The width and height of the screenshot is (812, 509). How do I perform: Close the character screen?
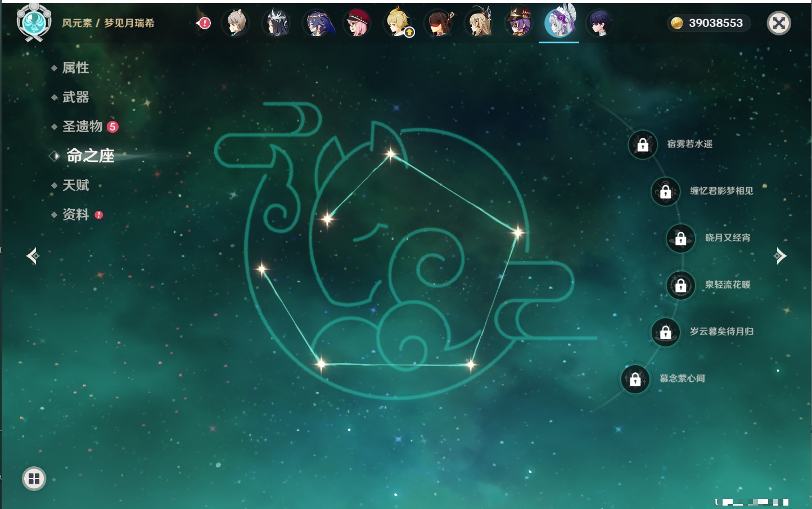click(x=779, y=23)
